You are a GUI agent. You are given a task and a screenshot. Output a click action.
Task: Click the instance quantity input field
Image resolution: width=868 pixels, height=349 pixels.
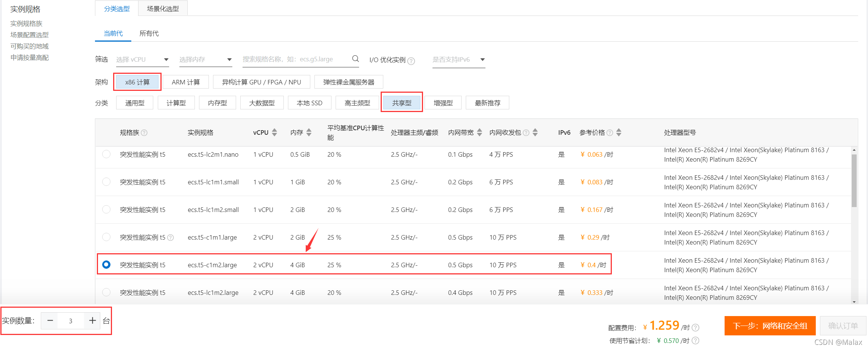pyautogui.click(x=71, y=321)
